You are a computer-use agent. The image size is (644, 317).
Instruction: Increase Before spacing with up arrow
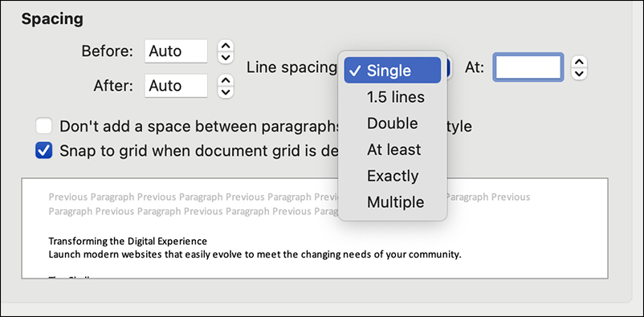click(x=225, y=46)
